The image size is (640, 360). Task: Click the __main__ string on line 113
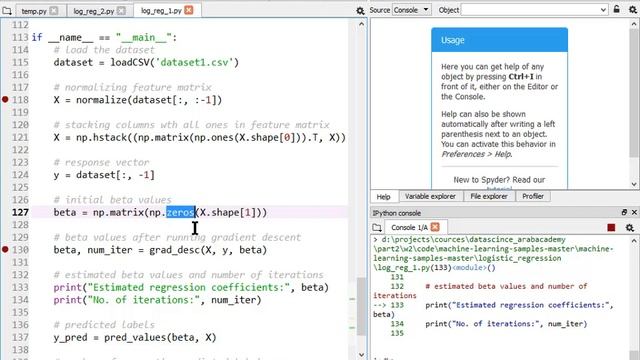coord(143,38)
